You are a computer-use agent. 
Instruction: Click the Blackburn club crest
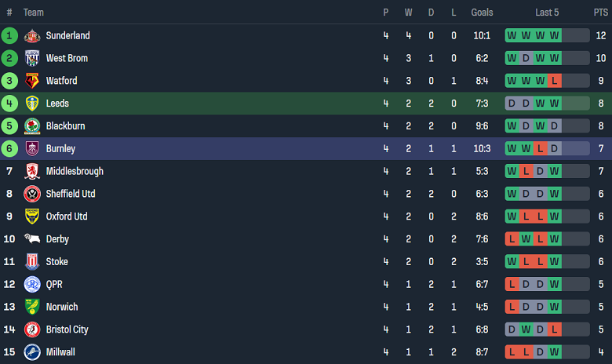32,126
